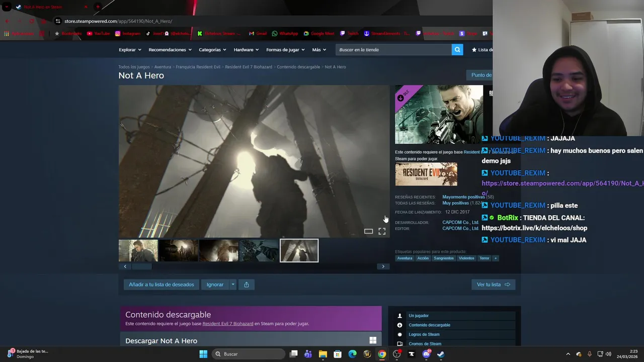This screenshot has width=644, height=362.
Task: Open Contenido descargable breadcrumb
Action: [x=298, y=67]
